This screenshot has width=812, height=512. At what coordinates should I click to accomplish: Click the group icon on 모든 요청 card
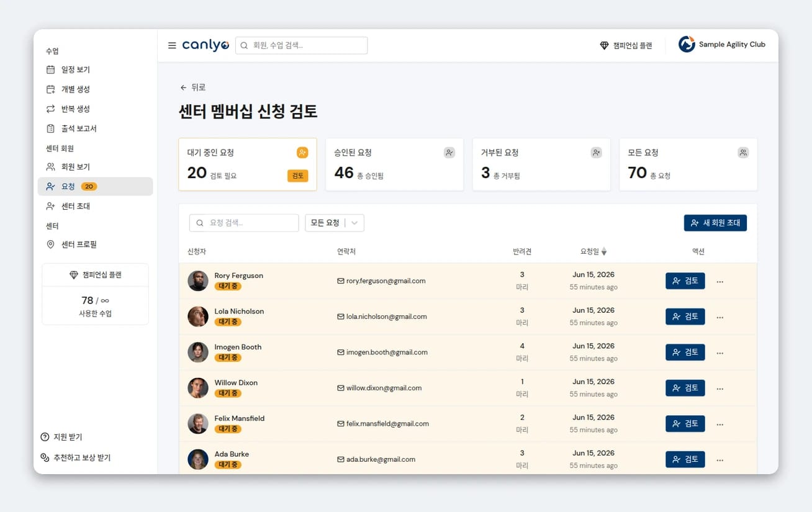tap(743, 152)
